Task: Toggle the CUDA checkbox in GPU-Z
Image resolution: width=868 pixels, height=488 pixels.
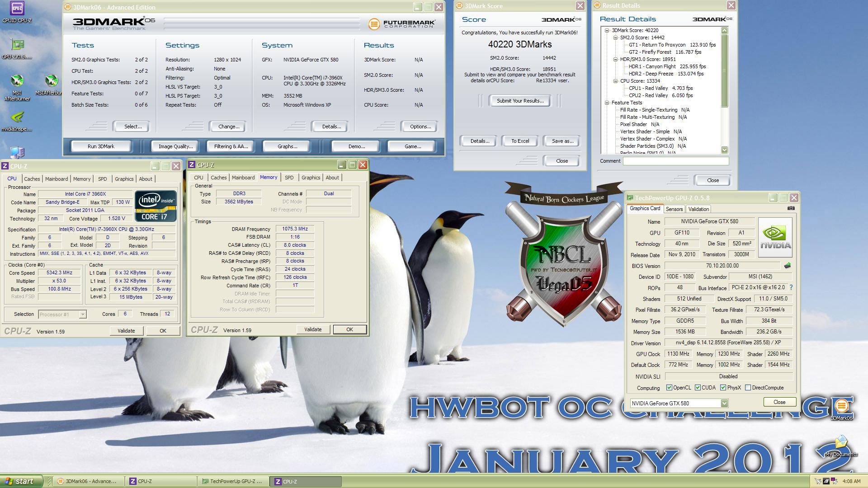Action: (698, 388)
